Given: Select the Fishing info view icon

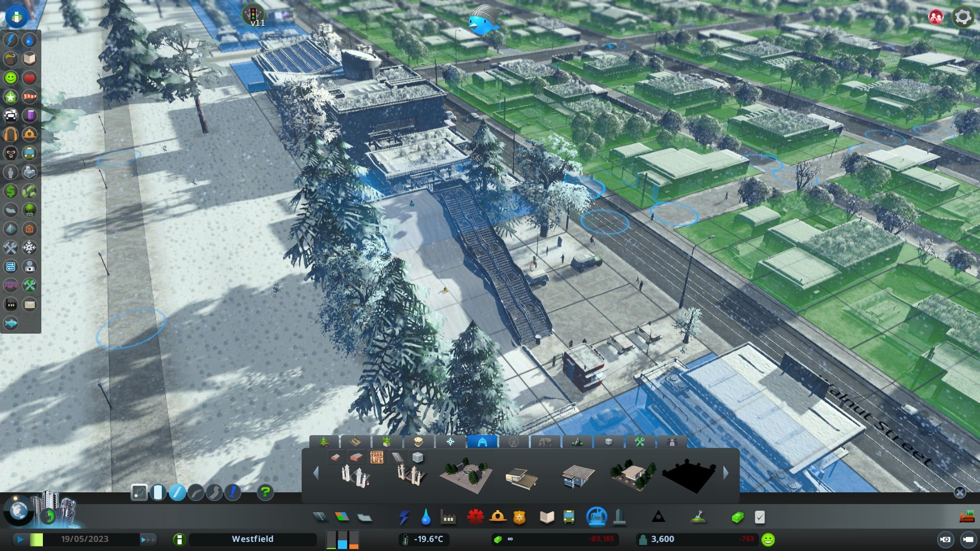Looking at the screenshot, I should tap(11, 323).
